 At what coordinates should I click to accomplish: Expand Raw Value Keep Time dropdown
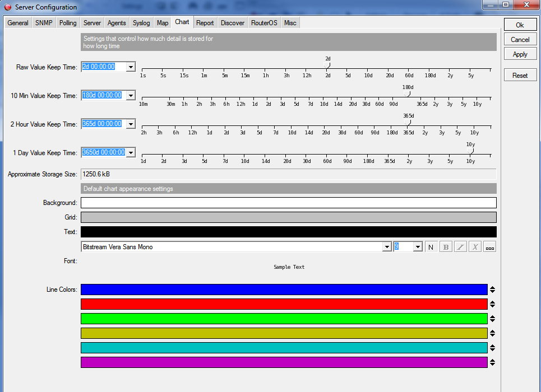[131, 67]
